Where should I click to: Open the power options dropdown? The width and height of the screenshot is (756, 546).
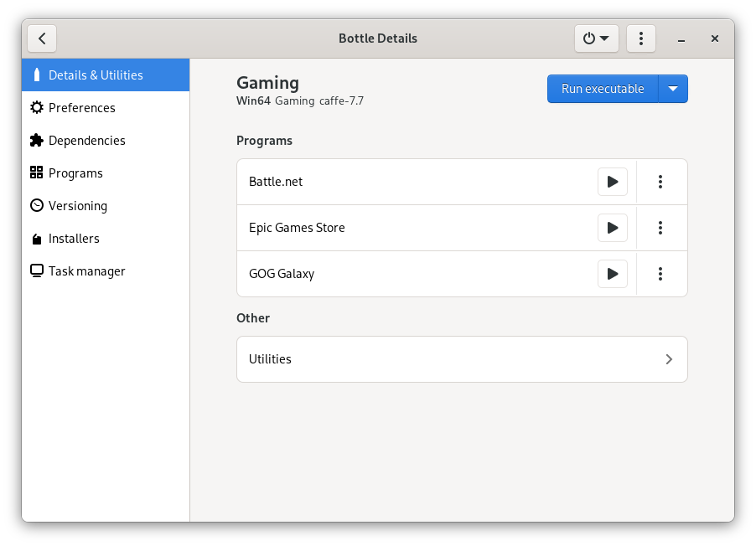(x=596, y=39)
